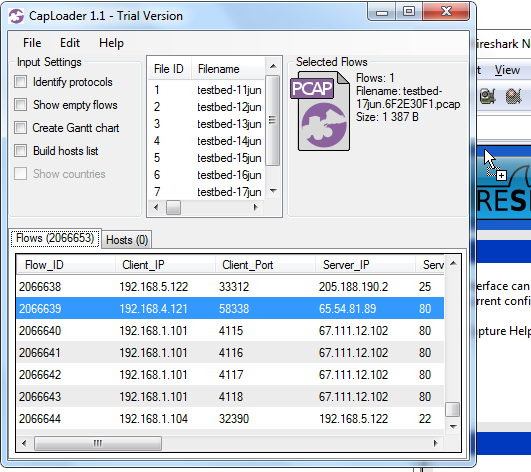531x472 pixels.
Task: Enable Identify protocols checkbox
Action: pos(21,82)
